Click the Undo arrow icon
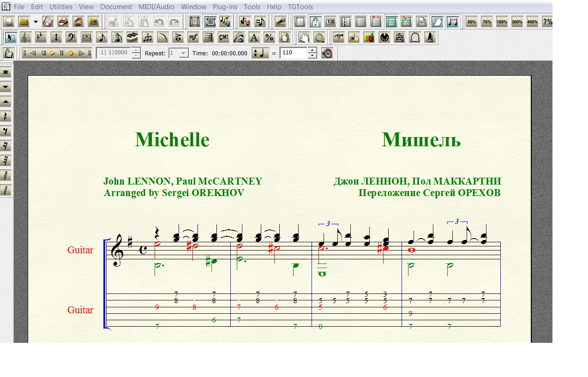This screenshot has height=377, width=588. pyautogui.click(x=159, y=22)
